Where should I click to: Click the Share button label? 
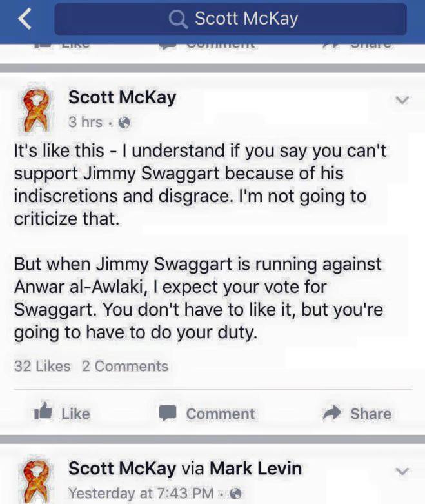[x=371, y=414]
